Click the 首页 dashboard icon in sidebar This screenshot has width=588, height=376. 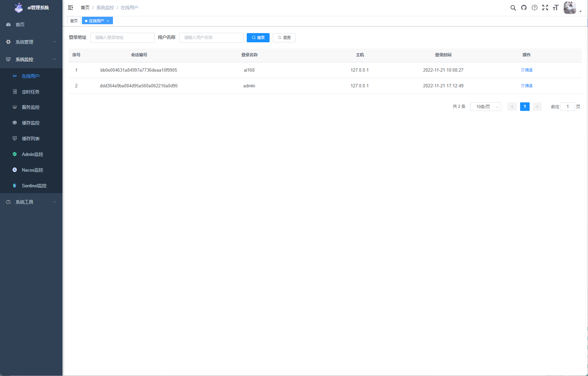click(x=9, y=25)
